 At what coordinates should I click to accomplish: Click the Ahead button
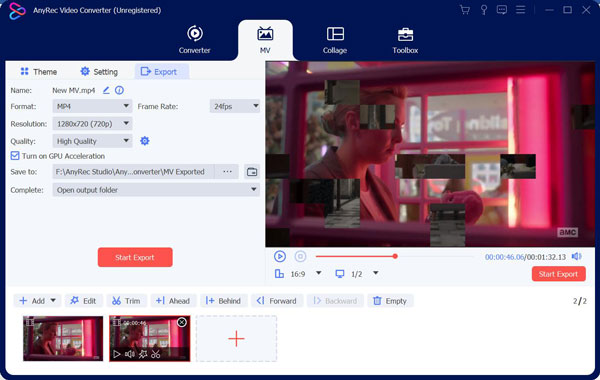[x=173, y=301]
